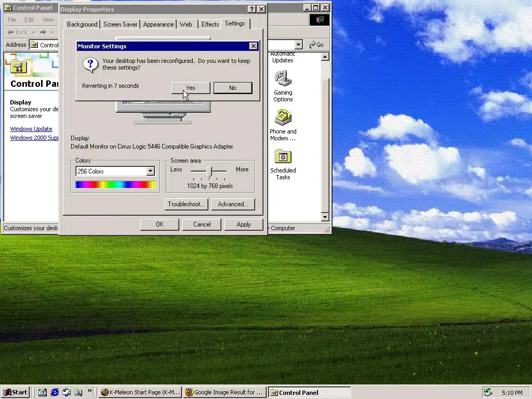Open the Windows Update link
Image resolution: width=532 pixels, height=399 pixels.
pos(31,129)
